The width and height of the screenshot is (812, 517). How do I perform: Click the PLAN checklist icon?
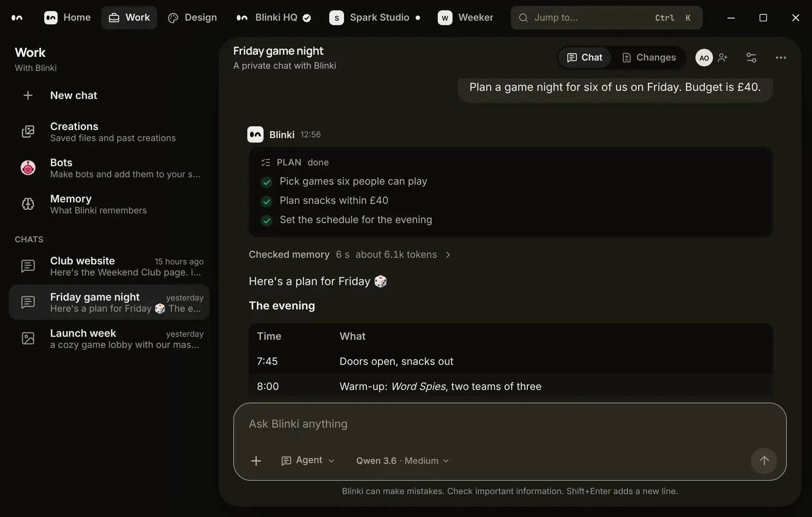tap(265, 163)
